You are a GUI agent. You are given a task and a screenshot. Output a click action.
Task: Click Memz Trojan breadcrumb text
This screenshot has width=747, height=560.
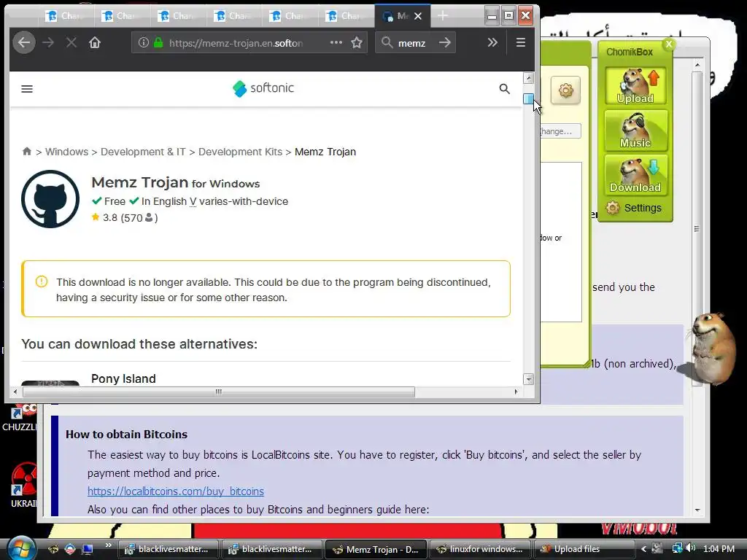325,152
